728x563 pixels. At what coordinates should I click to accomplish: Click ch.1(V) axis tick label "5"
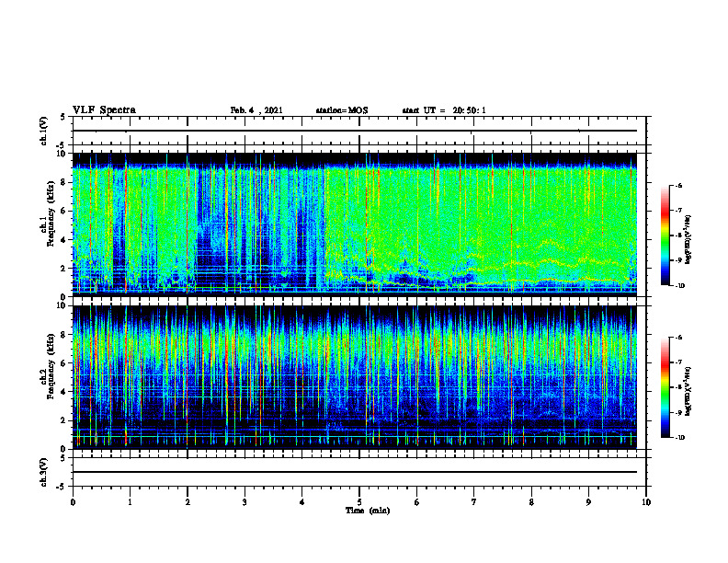tap(63, 117)
